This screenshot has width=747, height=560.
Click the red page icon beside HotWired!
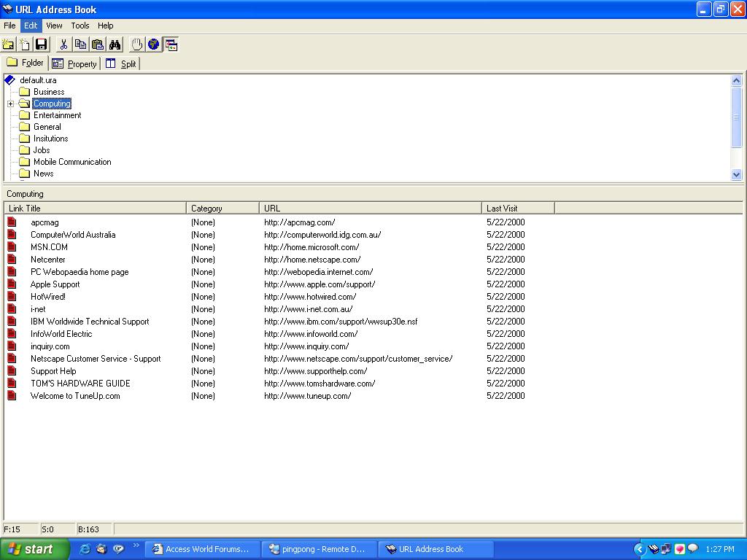[12, 296]
